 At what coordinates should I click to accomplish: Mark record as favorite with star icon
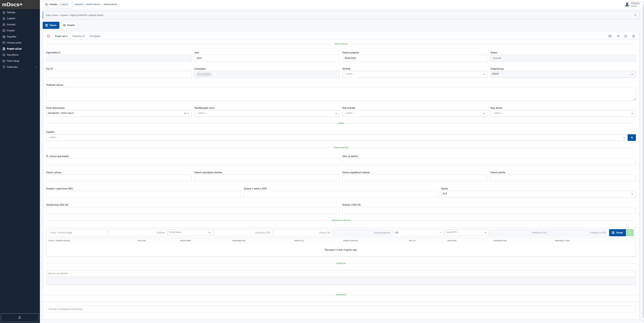click(634, 36)
